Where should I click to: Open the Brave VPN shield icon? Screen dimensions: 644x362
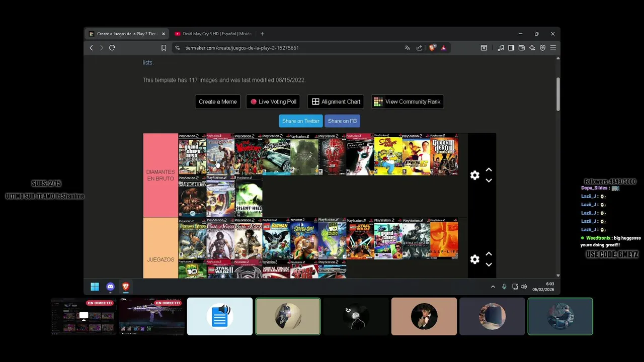[x=542, y=48]
